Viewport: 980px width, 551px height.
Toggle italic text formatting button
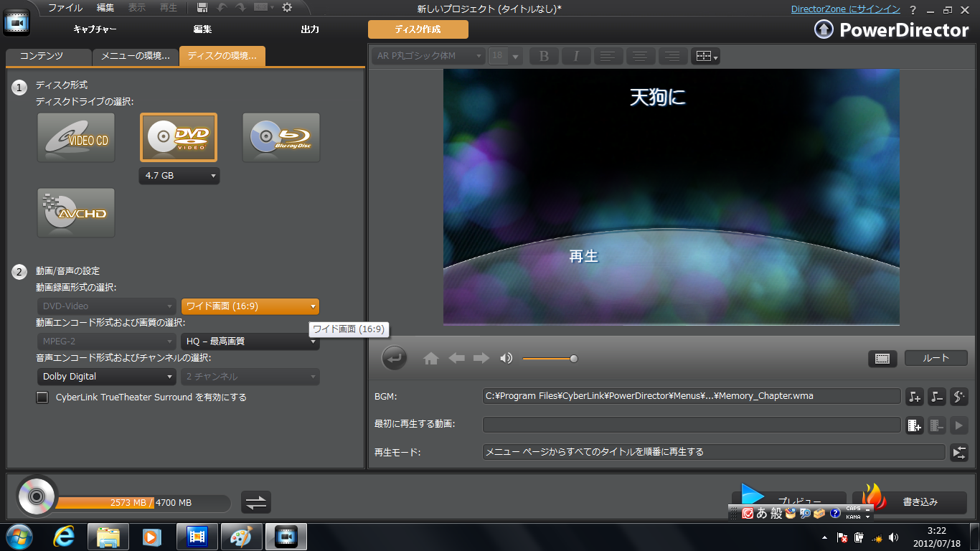[x=576, y=56]
